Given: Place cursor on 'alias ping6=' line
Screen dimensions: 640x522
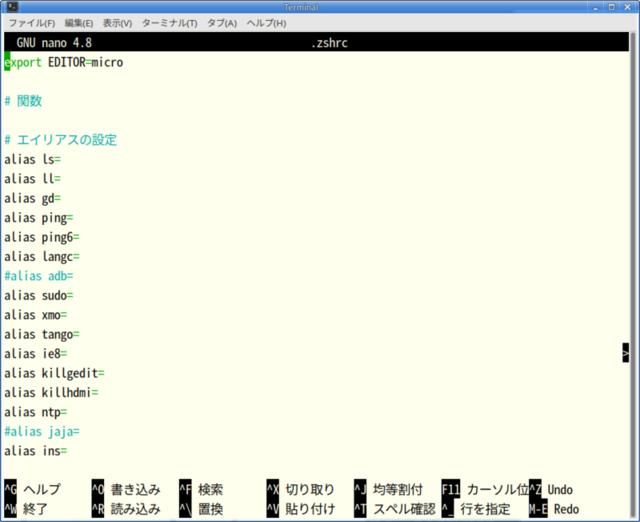Looking at the screenshot, I should (42, 237).
